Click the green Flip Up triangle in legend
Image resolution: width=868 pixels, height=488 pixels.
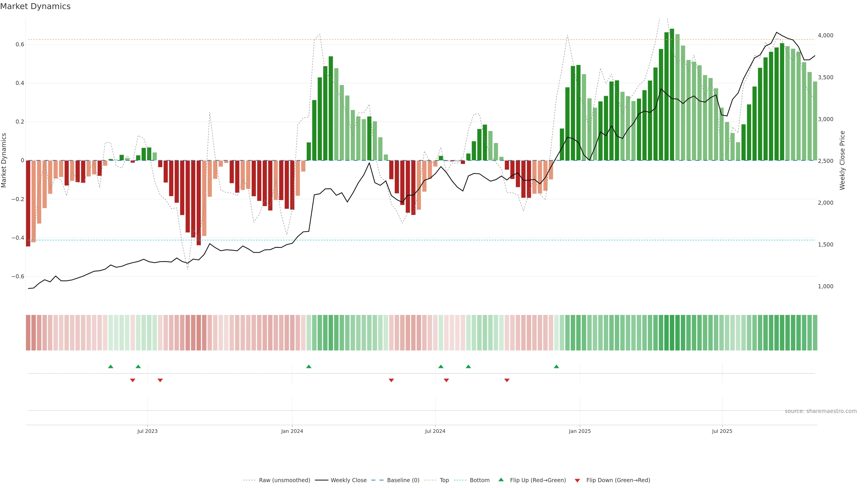tap(501, 480)
